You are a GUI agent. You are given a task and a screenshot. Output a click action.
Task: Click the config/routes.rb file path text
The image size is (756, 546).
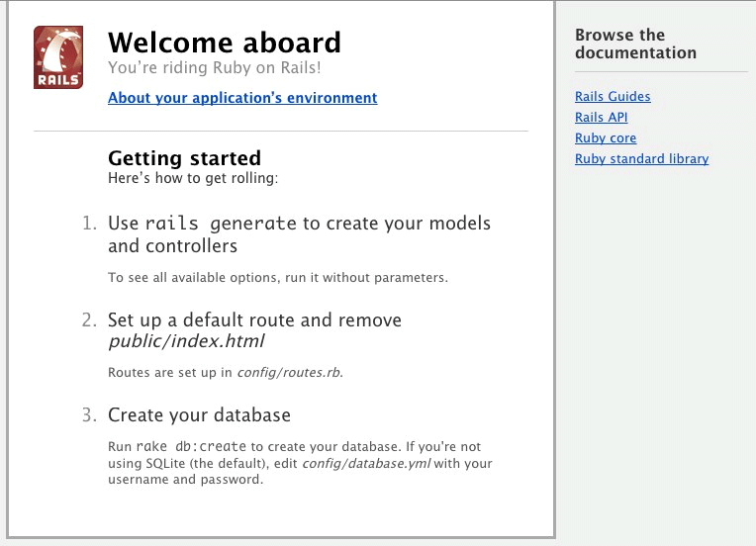(x=289, y=373)
